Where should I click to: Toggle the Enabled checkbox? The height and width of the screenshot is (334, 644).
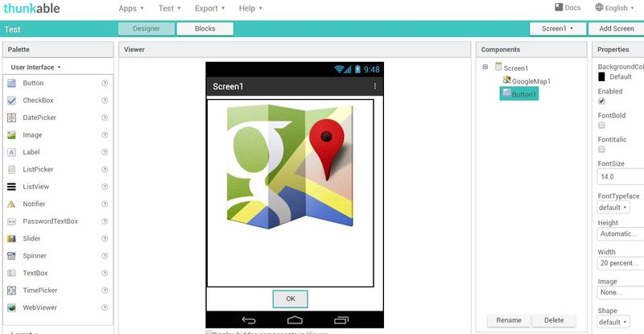point(601,101)
